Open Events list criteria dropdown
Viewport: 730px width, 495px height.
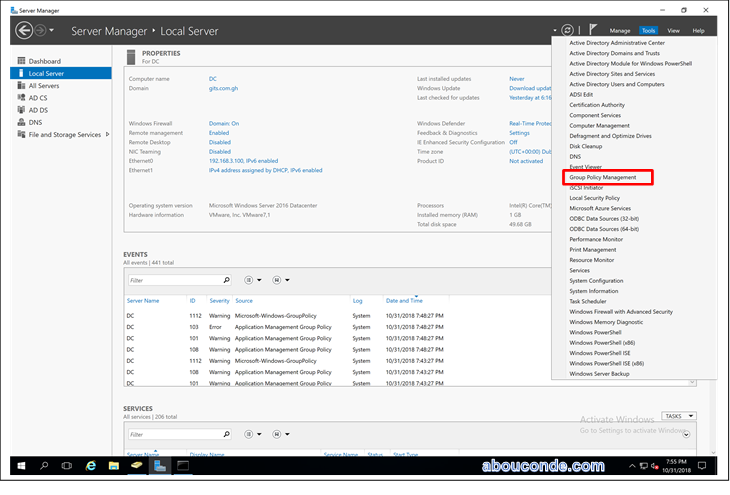click(x=253, y=280)
